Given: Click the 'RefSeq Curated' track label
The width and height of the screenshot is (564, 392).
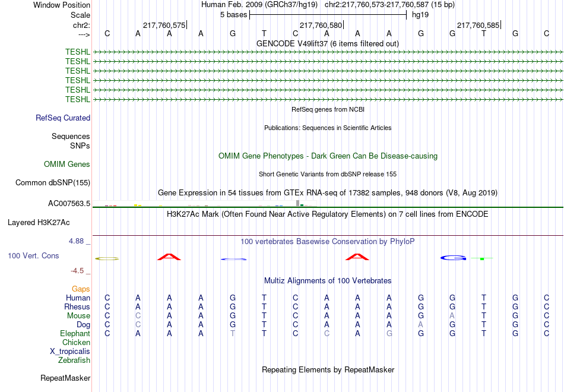Looking at the screenshot, I should (63, 118).
